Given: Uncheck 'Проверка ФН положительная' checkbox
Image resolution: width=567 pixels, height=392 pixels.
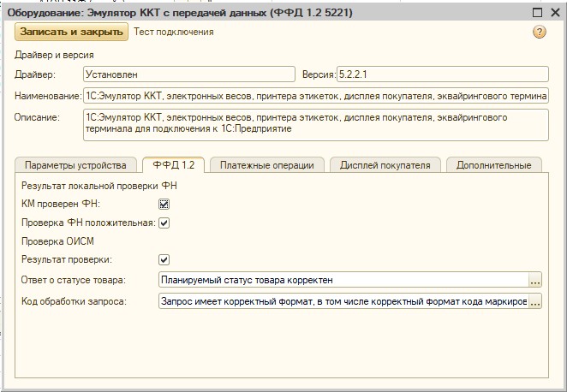Looking at the screenshot, I should point(164,223).
